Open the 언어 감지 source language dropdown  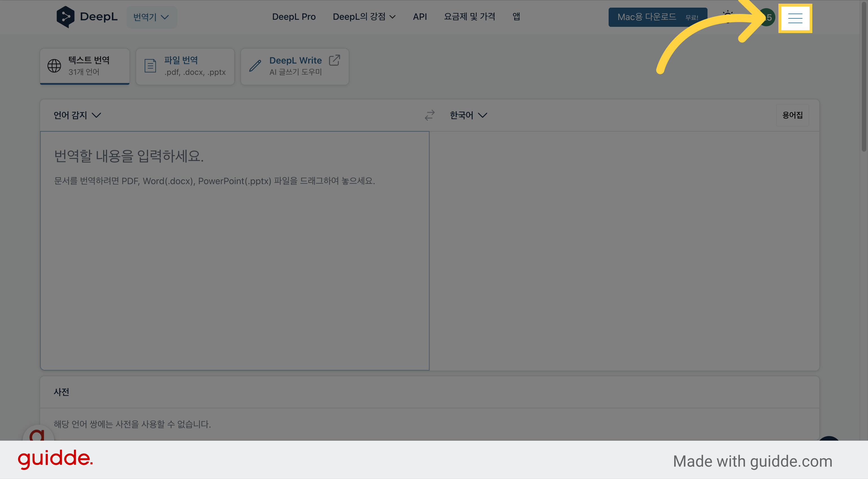tap(77, 115)
